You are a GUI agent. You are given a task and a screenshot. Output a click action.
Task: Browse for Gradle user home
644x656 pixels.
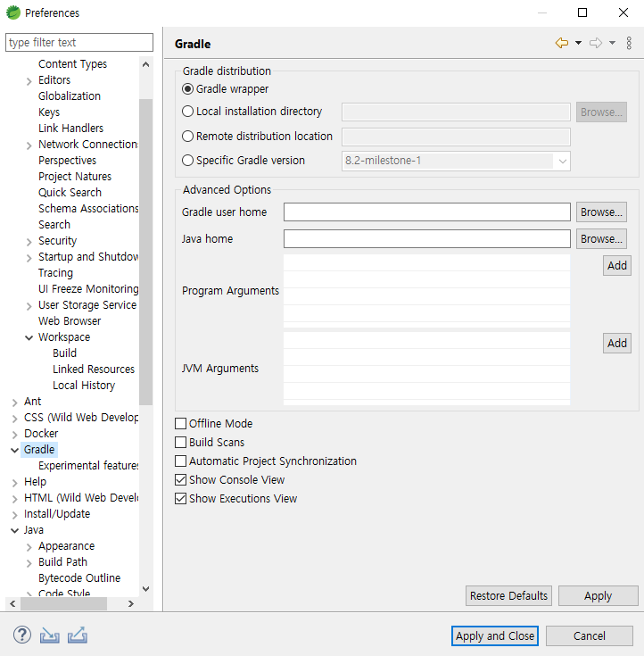point(601,212)
